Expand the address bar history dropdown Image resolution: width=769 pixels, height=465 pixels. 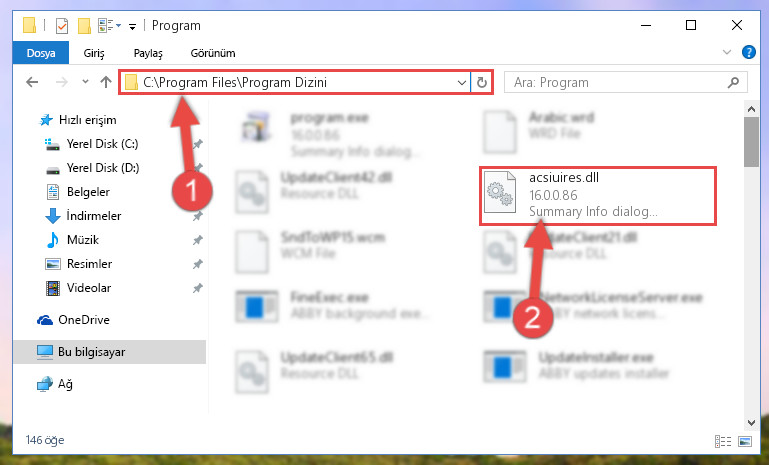tap(461, 82)
